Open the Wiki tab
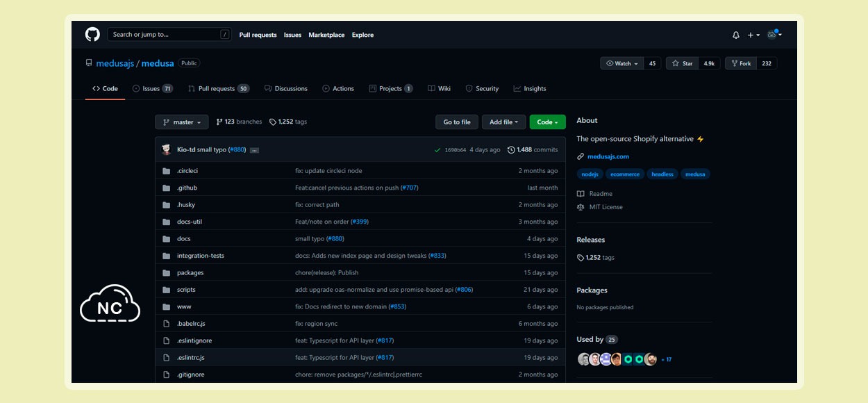Viewport: 868px width, 403px height. coord(440,89)
